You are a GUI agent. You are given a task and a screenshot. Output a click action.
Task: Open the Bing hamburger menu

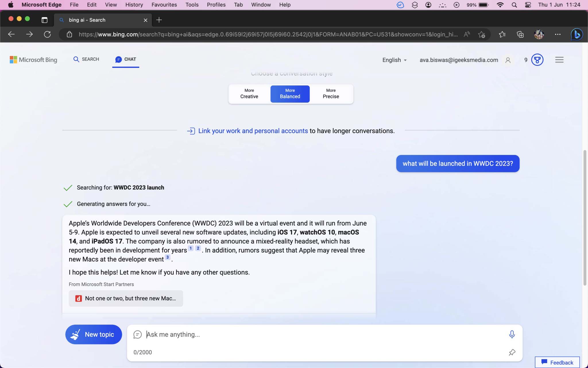point(559,60)
